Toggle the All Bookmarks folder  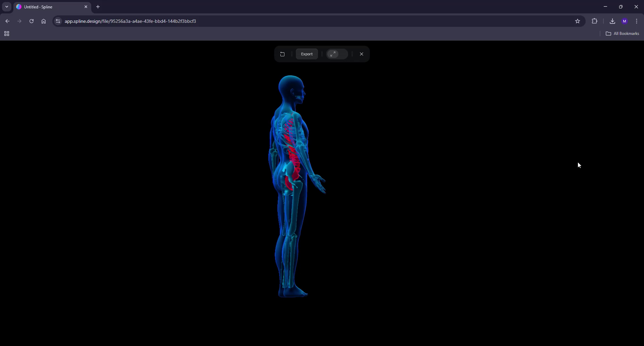click(623, 34)
